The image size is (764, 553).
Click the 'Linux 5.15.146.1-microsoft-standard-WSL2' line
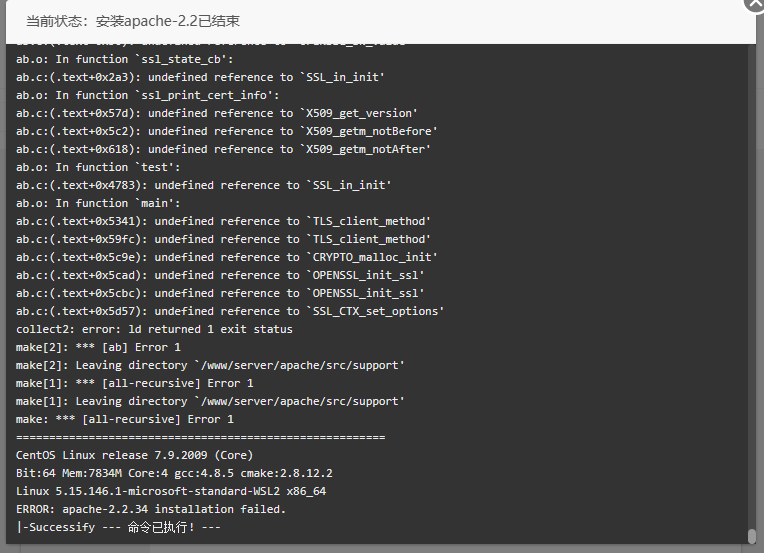click(171, 491)
